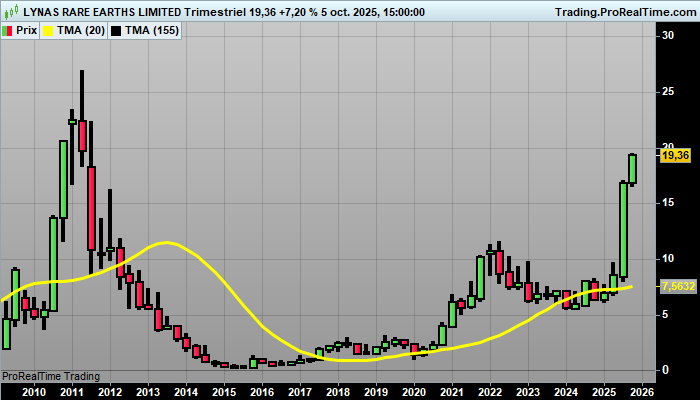Image resolution: width=700 pixels, height=400 pixels.
Task: Click the Trimestriel timeframe text
Action: tap(215, 12)
